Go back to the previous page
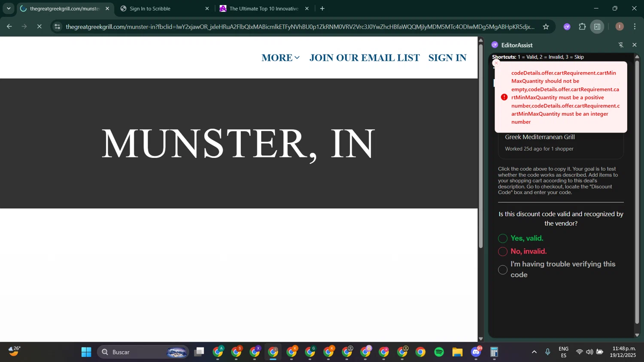Viewport: 644px width, 362px height. click(x=9, y=27)
